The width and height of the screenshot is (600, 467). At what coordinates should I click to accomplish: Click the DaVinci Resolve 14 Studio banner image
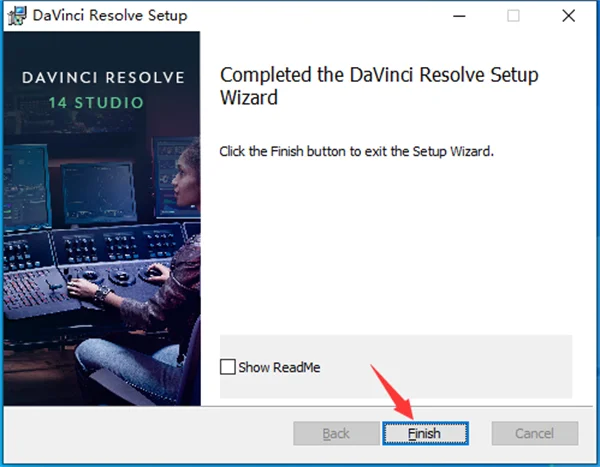[x=102, y=219]
